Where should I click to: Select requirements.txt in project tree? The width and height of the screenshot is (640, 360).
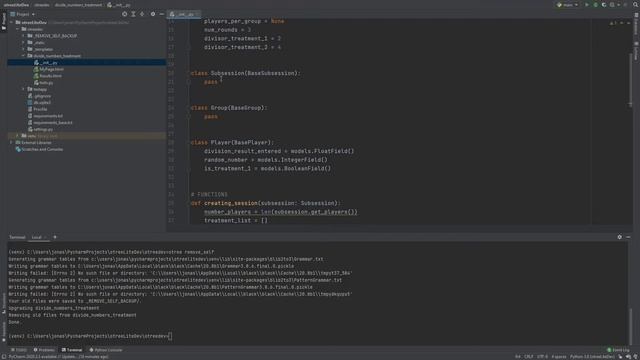coord(45,116)
